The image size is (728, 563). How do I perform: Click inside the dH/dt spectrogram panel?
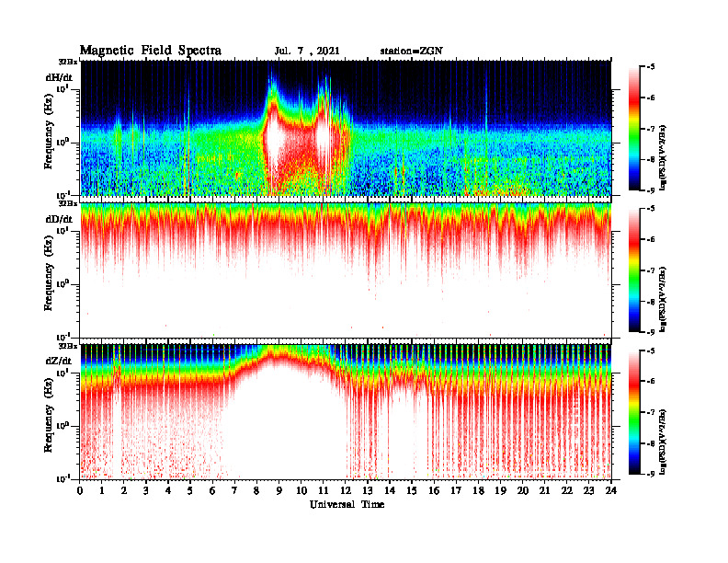point(346,128)
